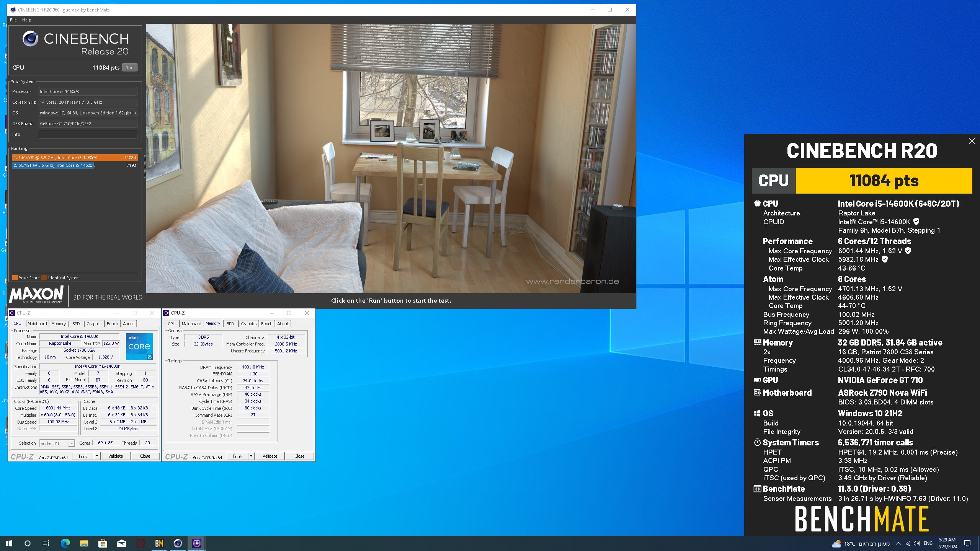The height and width of the screenshot is (551, 980).
Task: Click the DRAM Frequency value 4001.0 MHz
Action: [x=253, y=367]
